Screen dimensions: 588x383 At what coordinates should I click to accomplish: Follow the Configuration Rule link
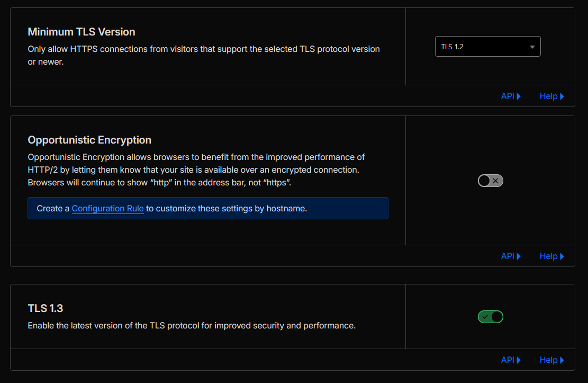(107, 208)
